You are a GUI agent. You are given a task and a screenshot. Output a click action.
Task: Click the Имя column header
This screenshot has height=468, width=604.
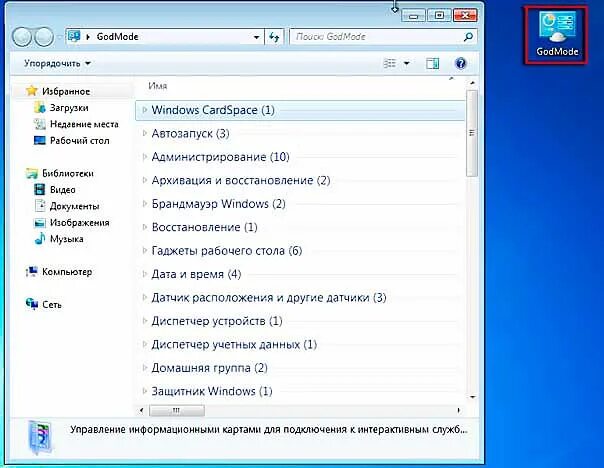158,86
